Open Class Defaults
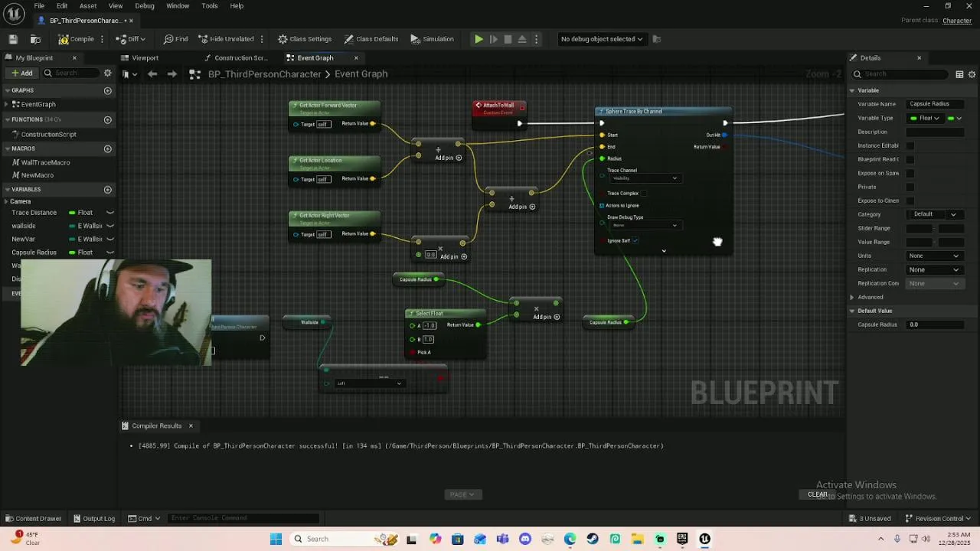This screenshot has height=551, width=980. 371,39
